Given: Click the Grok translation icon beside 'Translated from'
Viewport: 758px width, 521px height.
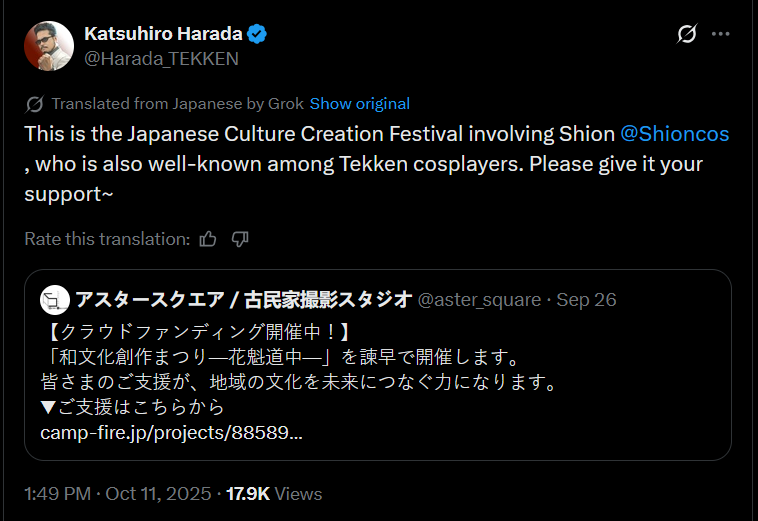Looking at the screenshot, I should coord(34,104).
